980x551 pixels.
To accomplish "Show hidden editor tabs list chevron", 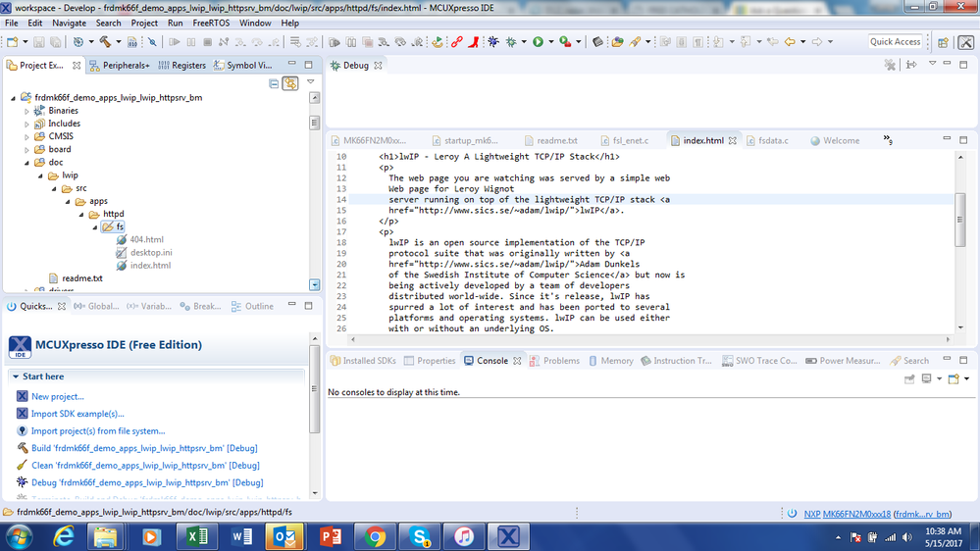I will (888, 140).
